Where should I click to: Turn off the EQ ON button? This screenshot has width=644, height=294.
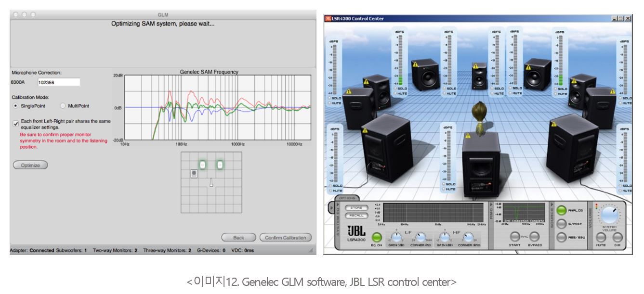[x=377, y=237]
